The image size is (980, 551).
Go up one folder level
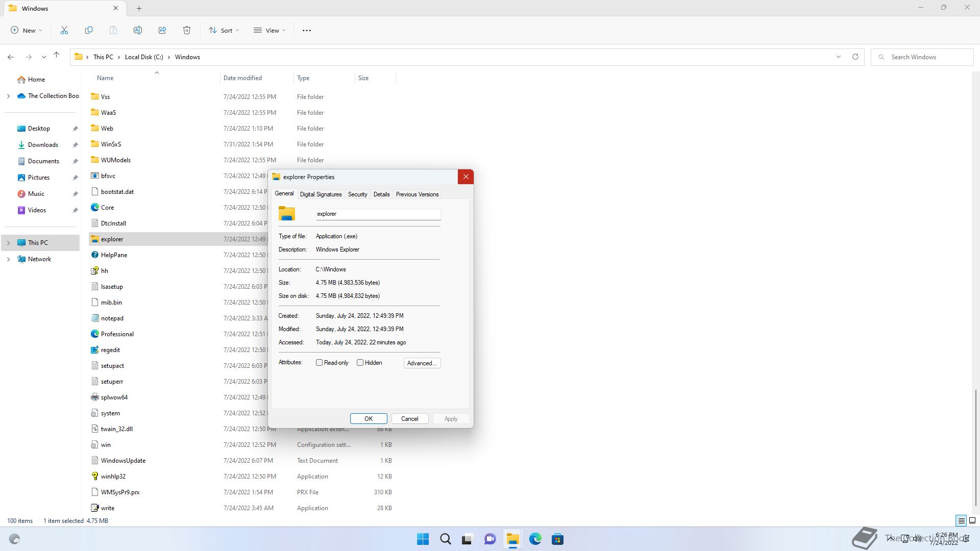[x=57, y=55]
